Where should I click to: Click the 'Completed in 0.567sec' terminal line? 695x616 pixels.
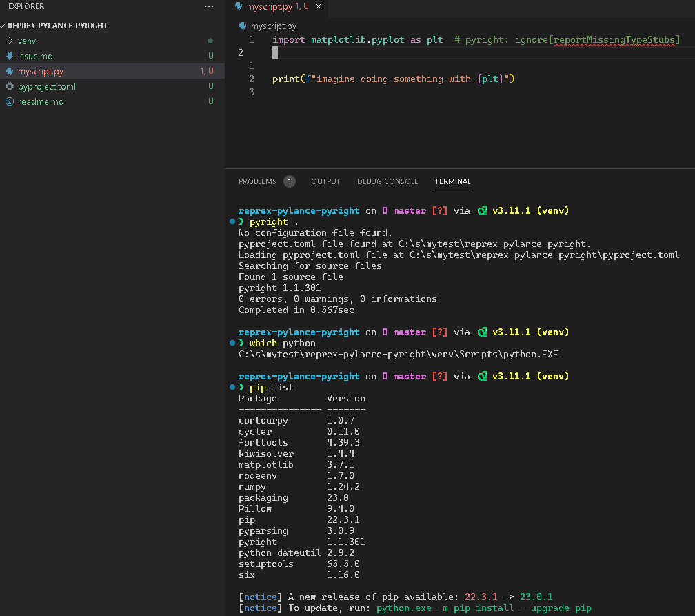[296, 310]
